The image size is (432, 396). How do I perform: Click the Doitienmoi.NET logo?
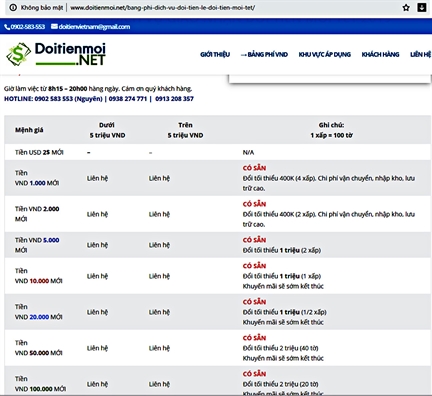click(56, 54)
